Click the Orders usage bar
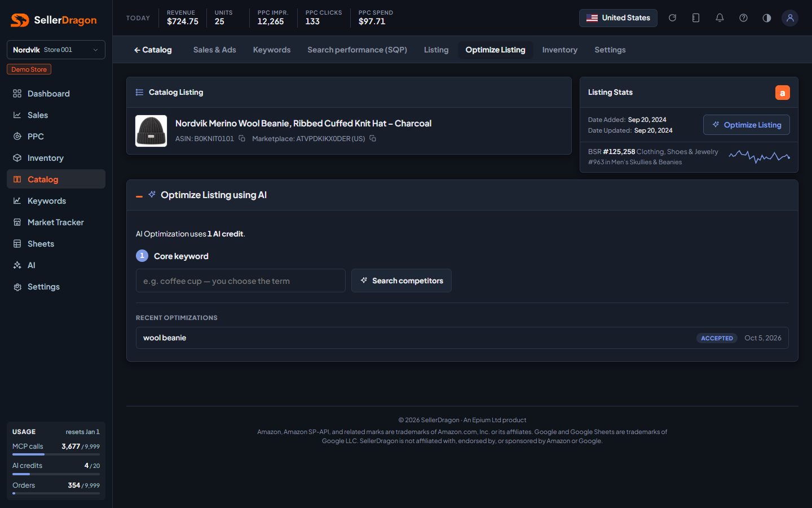Viewport: 812px width, 508px height. coord(56,493)
